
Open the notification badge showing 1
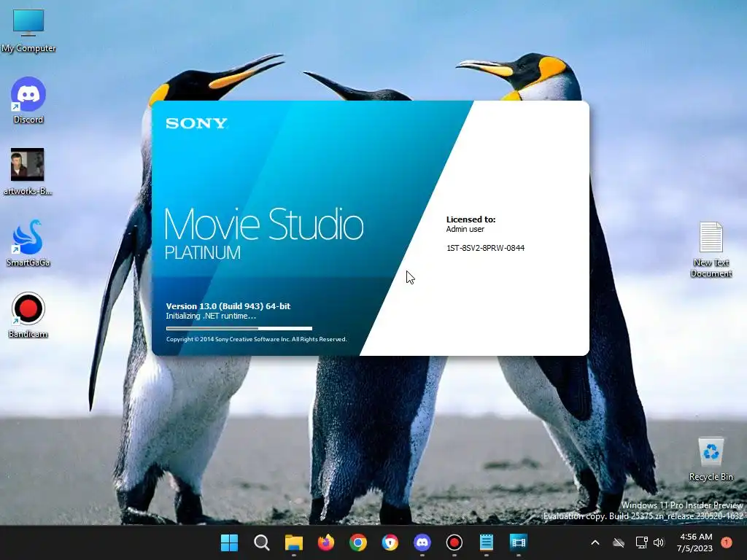[727, 542]
